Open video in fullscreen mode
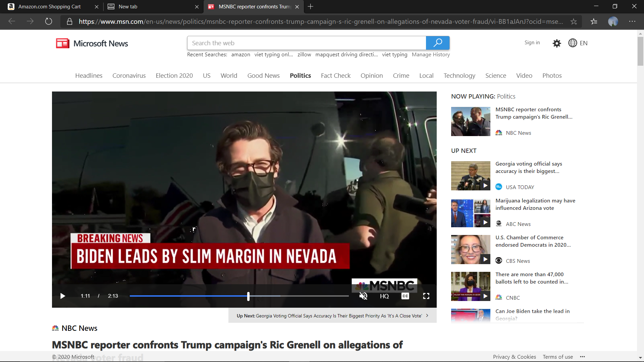 click(426, 296)
